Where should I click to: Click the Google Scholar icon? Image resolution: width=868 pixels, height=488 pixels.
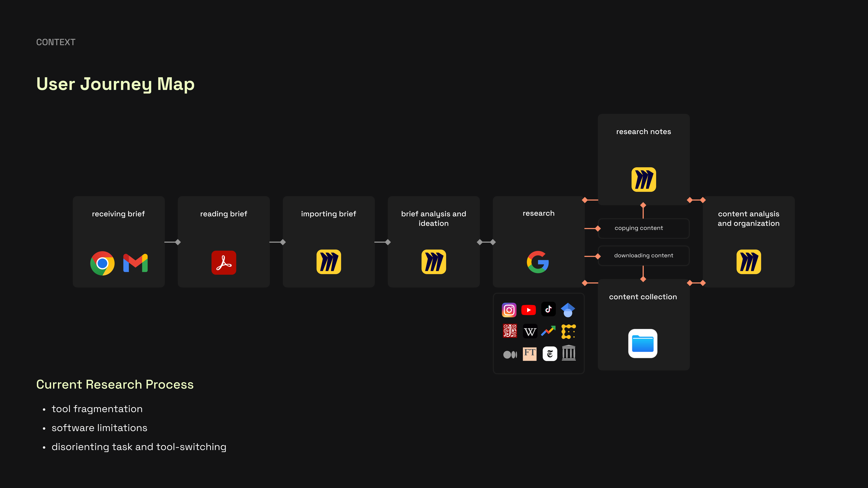click(568, 310)
